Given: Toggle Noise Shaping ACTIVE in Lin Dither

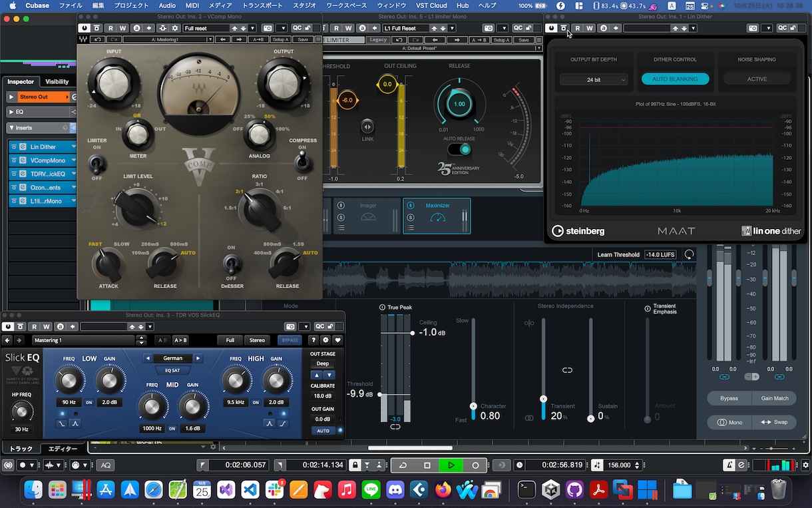Looking at the screenshot, I should point(757,79).
